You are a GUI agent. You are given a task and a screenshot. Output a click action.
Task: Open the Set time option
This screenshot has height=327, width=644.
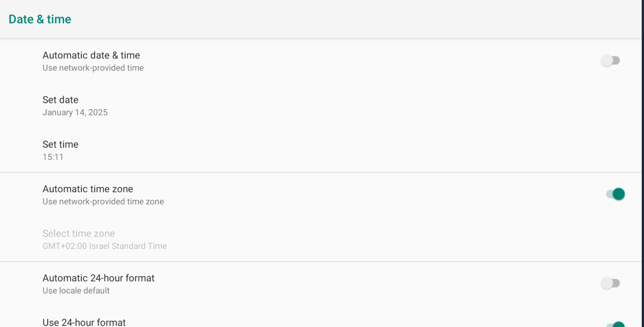point(60,145)
